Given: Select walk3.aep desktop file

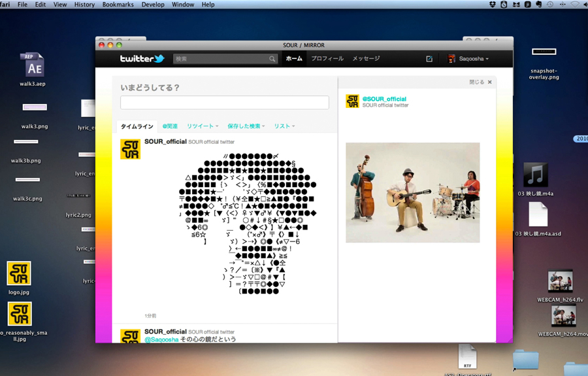Looking at the screenshot, I should click(x=33, y=70).
